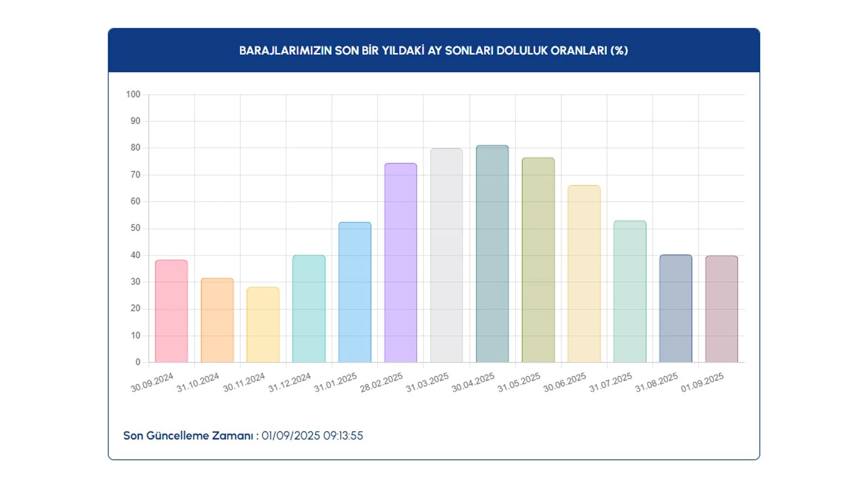This screenshot has height=488, width=868.
Task: Select the light gray bar for 31.03.2025
Action: point(446,255)
